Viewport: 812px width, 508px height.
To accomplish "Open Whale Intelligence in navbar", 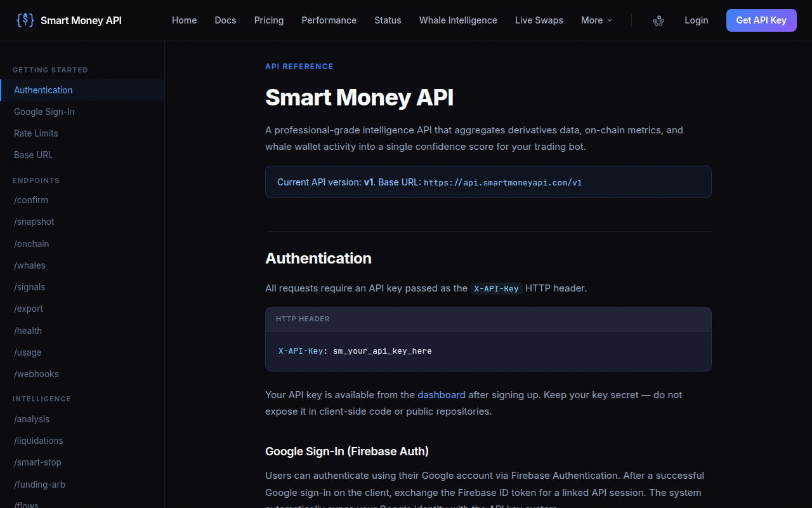I will tap(458, 20).
